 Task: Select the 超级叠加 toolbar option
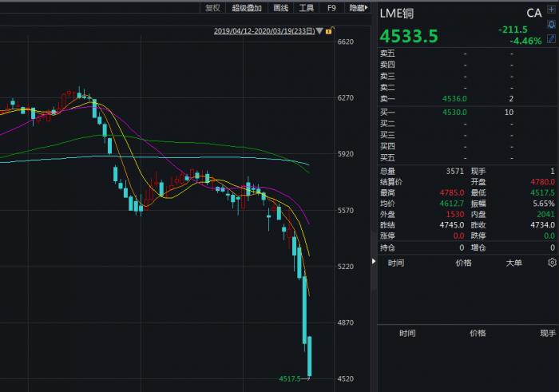247,7
